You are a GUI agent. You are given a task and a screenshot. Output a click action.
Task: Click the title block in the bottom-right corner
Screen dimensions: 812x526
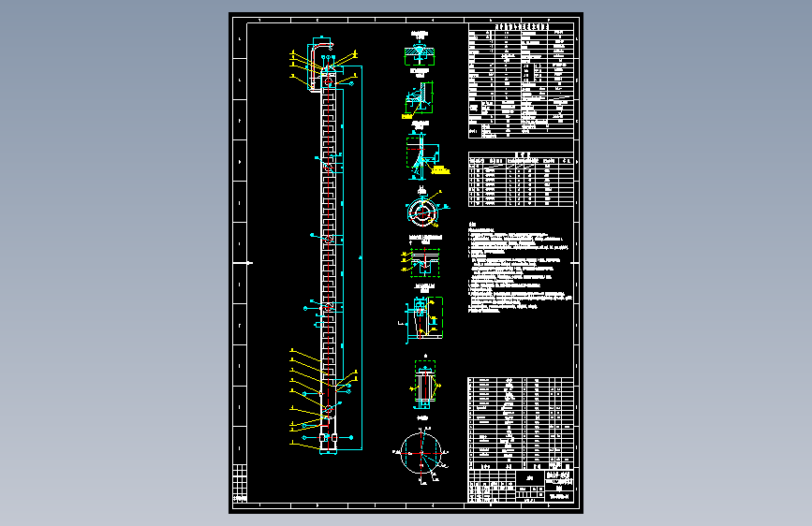pyautogui.click(x=521, y=486)
